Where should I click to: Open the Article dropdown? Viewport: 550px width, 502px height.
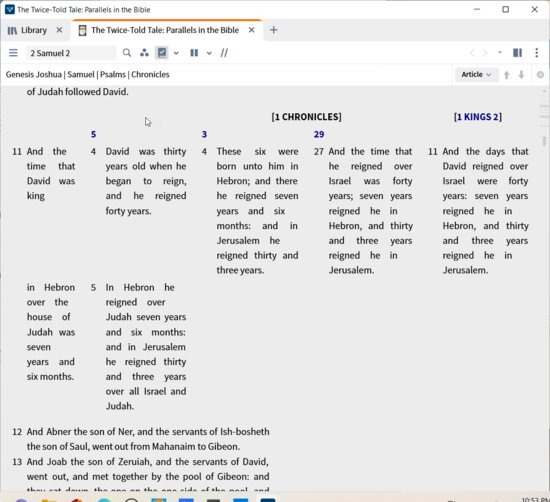[x=476, y=74]
